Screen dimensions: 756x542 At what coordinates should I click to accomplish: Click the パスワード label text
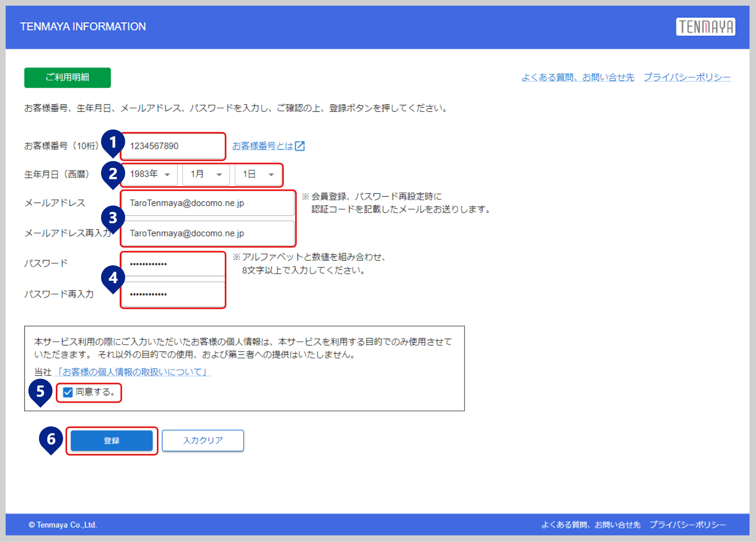click(x=46, y=263)
